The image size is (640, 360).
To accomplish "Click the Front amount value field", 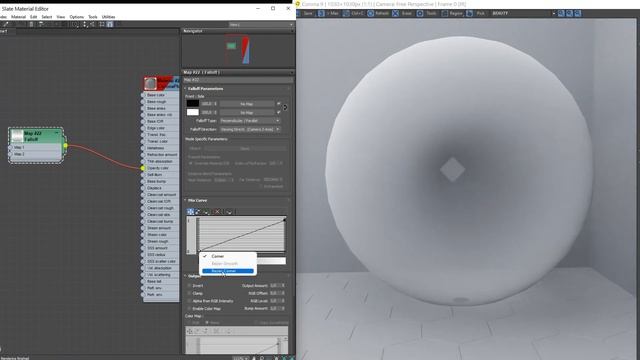I will point(207,104).
